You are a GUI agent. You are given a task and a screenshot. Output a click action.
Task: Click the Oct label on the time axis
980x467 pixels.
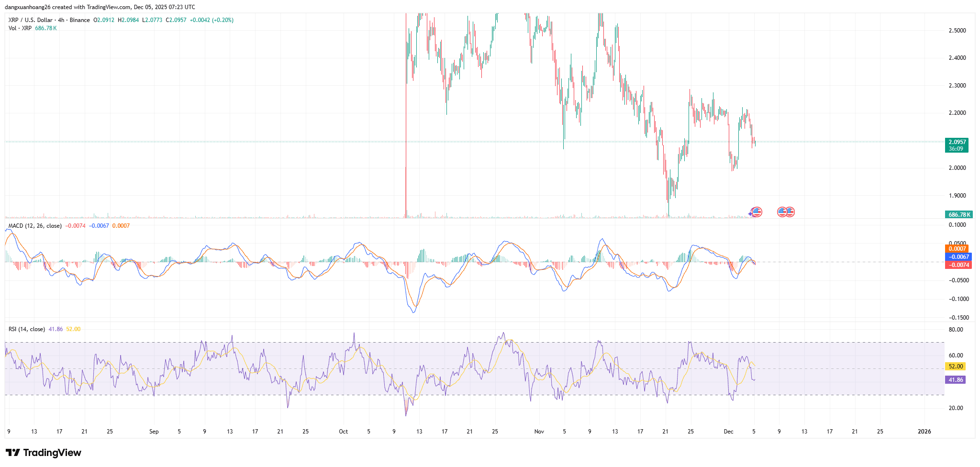(343, 432)
